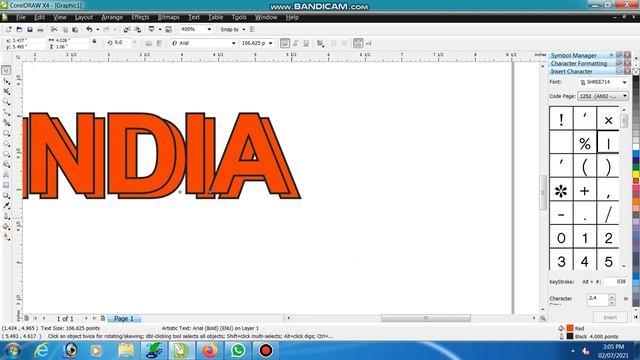Open the Arrange menu
The width and height of the screenshot is (640, 360).
click(x=112, y=17)
